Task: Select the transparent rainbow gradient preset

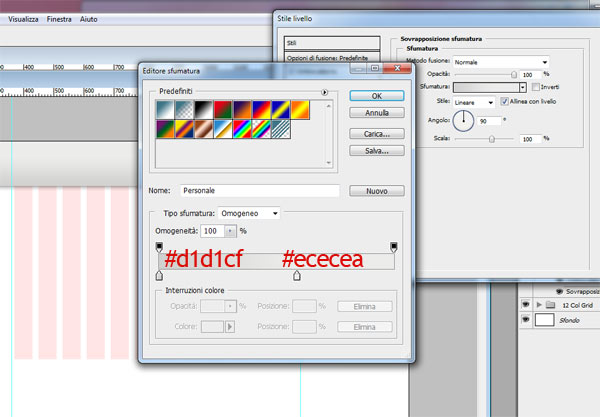Action: click(x=261, y=129)
